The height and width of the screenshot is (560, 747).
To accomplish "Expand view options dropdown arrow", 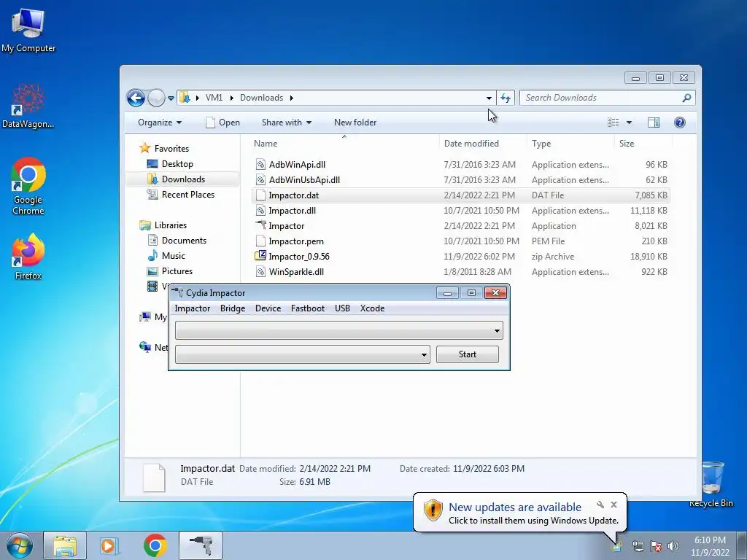I will tap(629, 122).
